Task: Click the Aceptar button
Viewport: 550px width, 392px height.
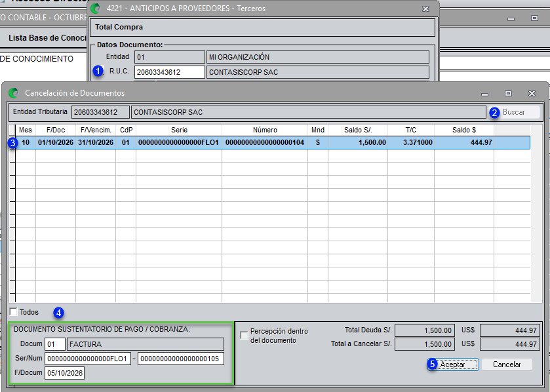Action: tap(453, 364)
